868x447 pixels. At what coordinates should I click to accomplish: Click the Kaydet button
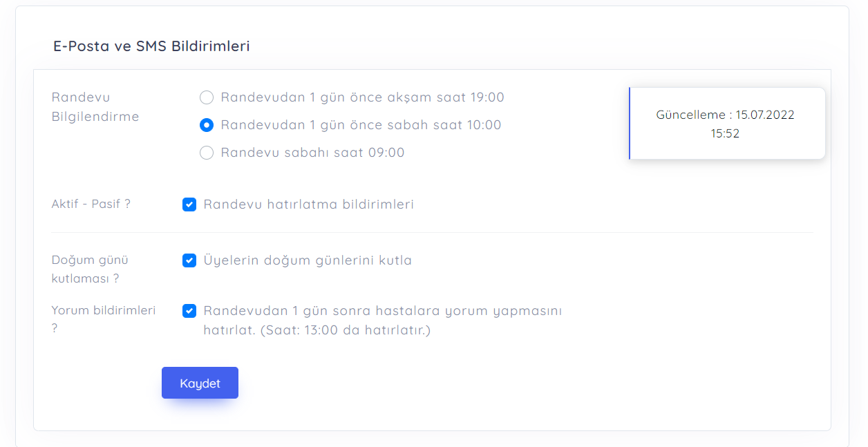pyautogui.click(x=200, y=383)
